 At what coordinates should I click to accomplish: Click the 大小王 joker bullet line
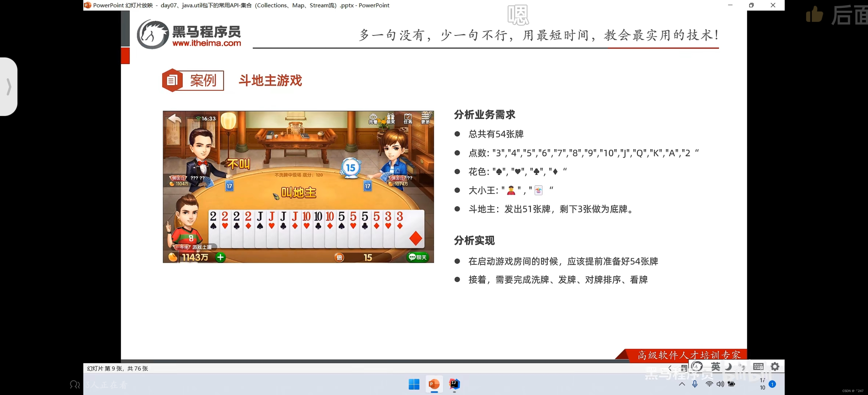pos(511,191)
